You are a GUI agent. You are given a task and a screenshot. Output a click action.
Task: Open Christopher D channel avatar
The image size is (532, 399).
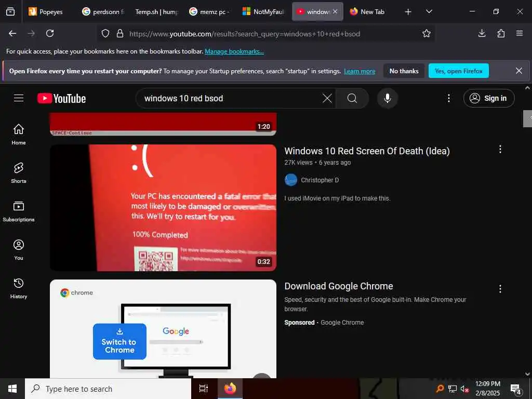pos(291,180)
